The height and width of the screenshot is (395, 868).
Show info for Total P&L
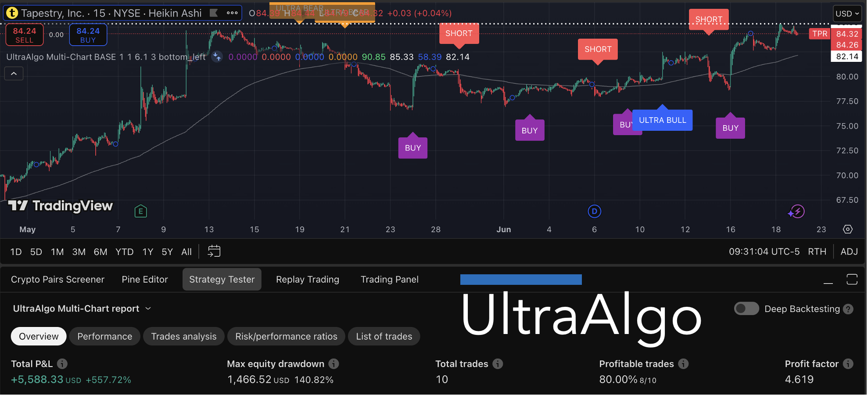pos(62,364)
